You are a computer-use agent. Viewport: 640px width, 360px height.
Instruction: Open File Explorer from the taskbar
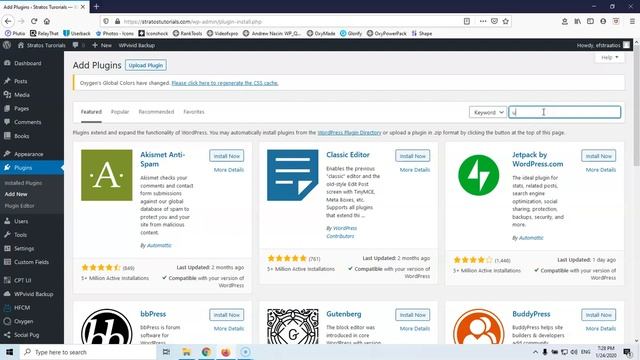point(186,352)
